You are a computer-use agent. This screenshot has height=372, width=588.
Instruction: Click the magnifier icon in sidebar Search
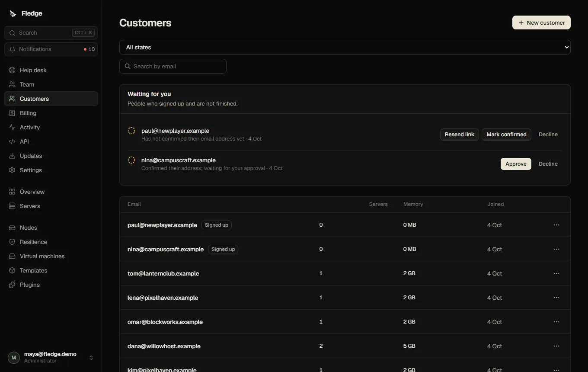(x=12, y=33)
